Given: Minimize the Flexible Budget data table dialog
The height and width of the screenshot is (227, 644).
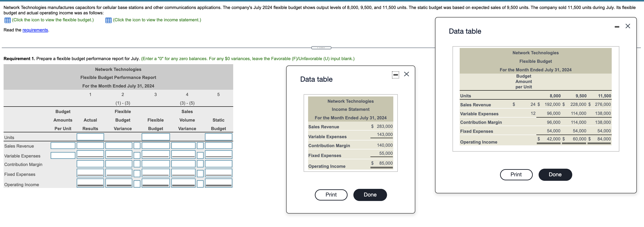Looking at the screenshot, I should (617, 26).
